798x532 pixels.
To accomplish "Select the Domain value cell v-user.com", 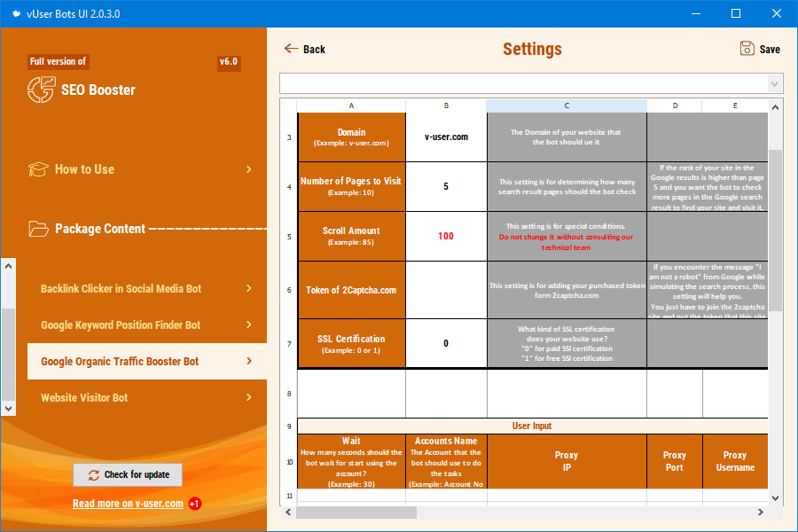I will coord(446,137).
